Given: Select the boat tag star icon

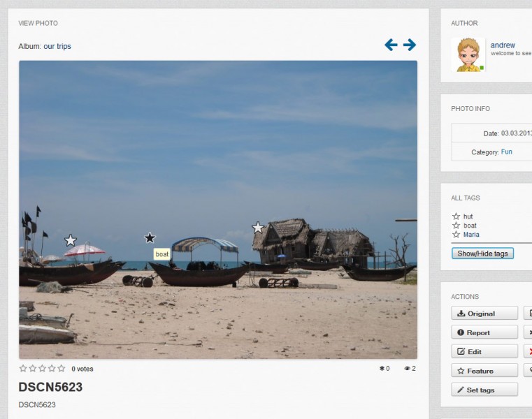Looking at the screenshot, I should pyautogui.click(x=456, y=226).
